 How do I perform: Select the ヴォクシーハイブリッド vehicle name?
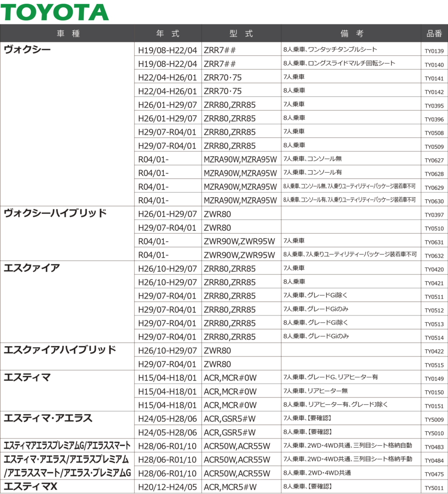[55, 213]
